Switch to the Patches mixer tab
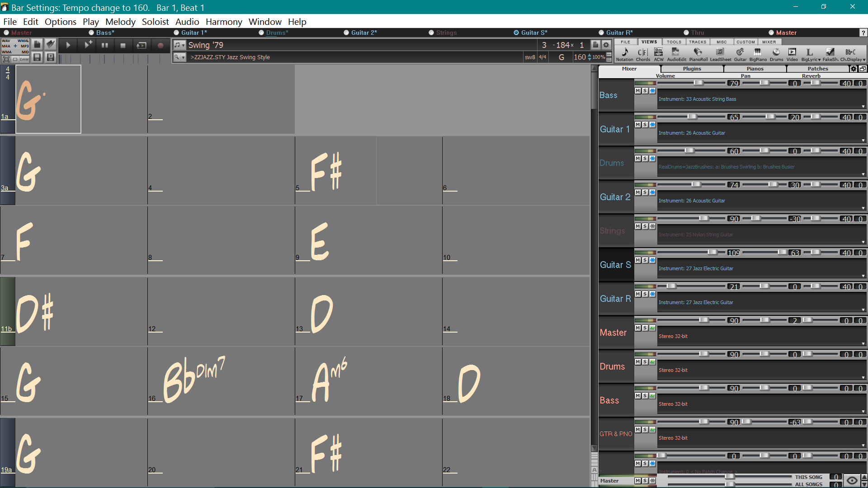Viewport: 868px width, 488px height. click(x=818, y=69)
